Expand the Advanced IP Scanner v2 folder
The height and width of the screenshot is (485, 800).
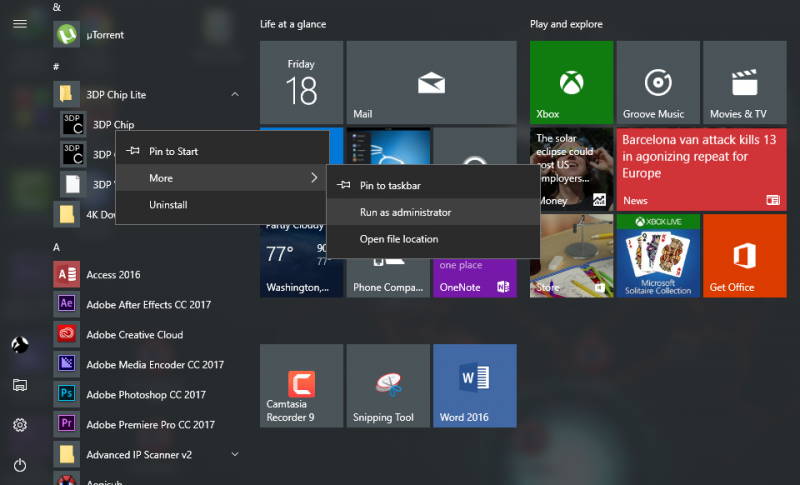pos(235,455)
